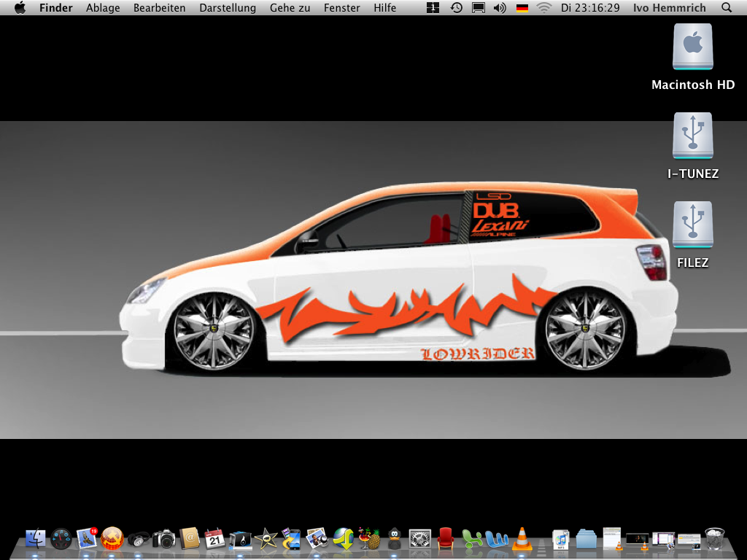The width and height of the screenshot is (747, 560).
Task: Open Finder from the dock
Action: [x=35, y=539]
